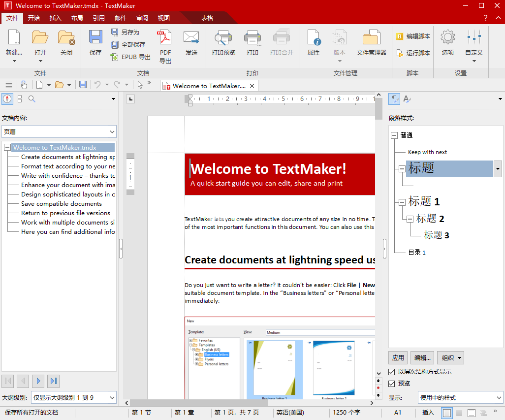This screenshot has height=420, width=505.
Task: Click the 关闭 (Close) file icon
Action: point(66,37)
